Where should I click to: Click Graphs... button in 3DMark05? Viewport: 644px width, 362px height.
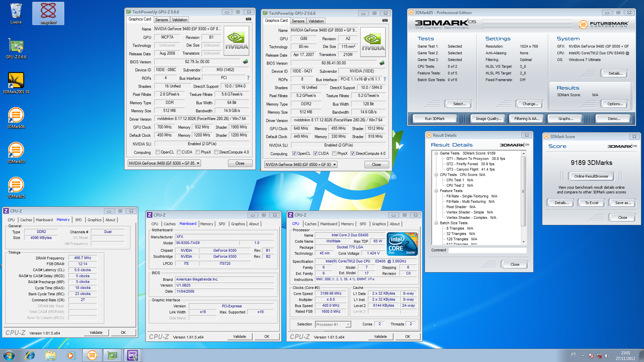coord(566,119)
